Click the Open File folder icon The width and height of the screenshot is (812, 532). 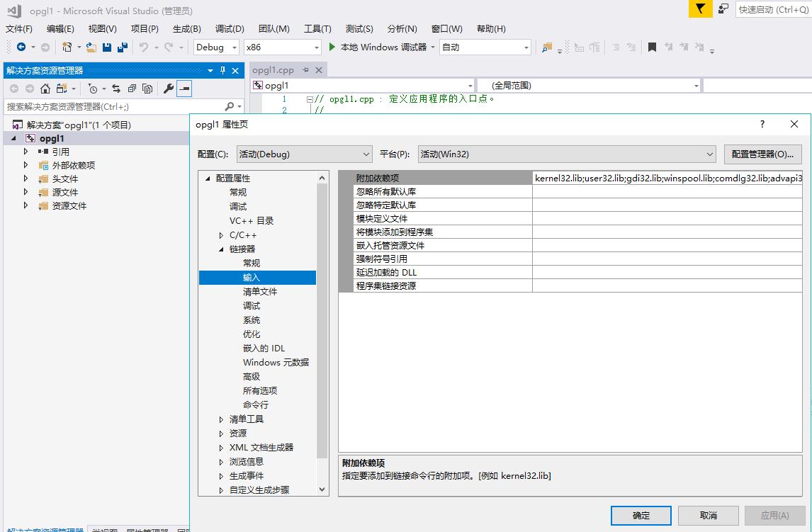pos(91,47)
